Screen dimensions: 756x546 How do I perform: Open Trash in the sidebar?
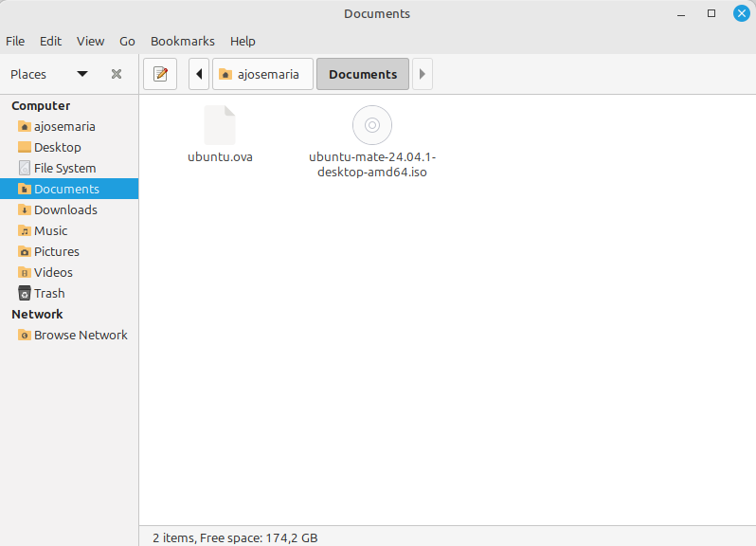[49, 293]
